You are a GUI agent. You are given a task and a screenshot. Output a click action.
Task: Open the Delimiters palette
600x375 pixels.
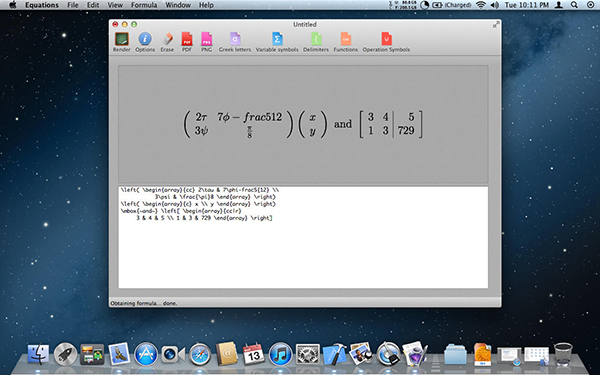click(316, 39)
